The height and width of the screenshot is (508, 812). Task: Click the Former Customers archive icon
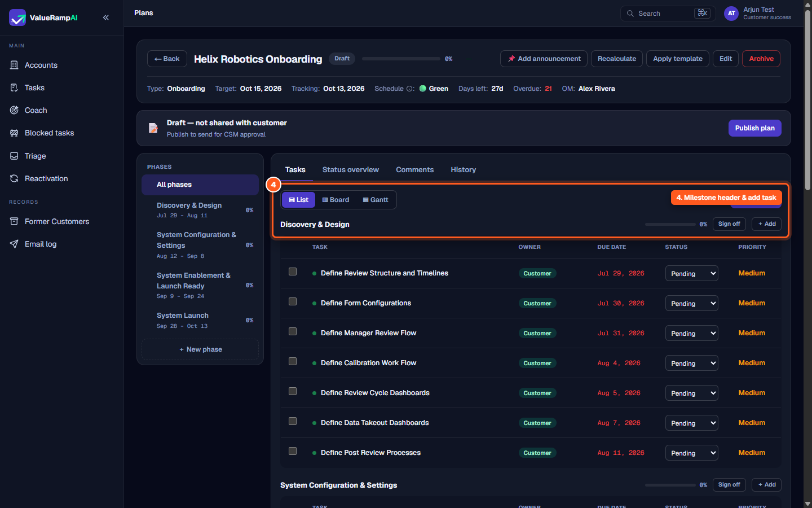click(x=14, y=221)
